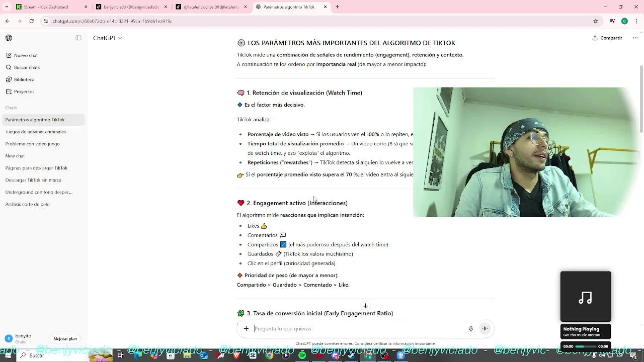
Task: Open the benyito account menu
Action: [23, 338]
